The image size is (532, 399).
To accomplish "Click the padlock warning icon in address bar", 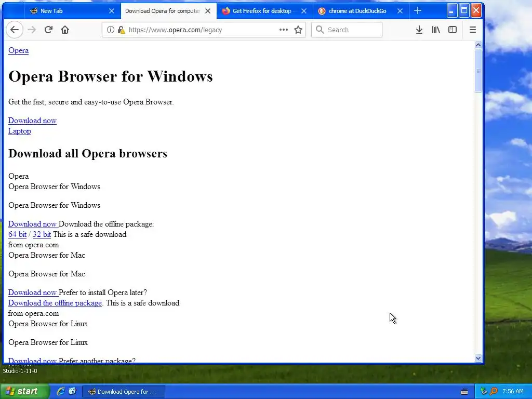I will 121,30.
